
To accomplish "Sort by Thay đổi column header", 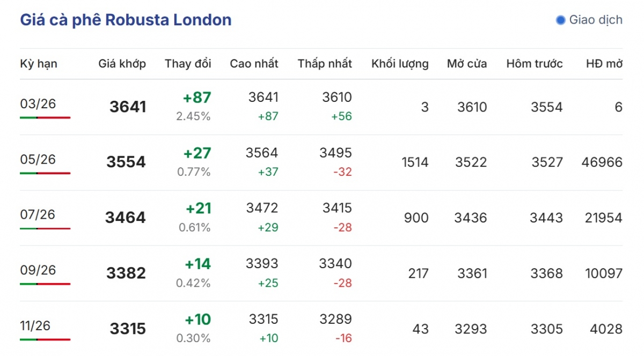I will tap(188, 64).
